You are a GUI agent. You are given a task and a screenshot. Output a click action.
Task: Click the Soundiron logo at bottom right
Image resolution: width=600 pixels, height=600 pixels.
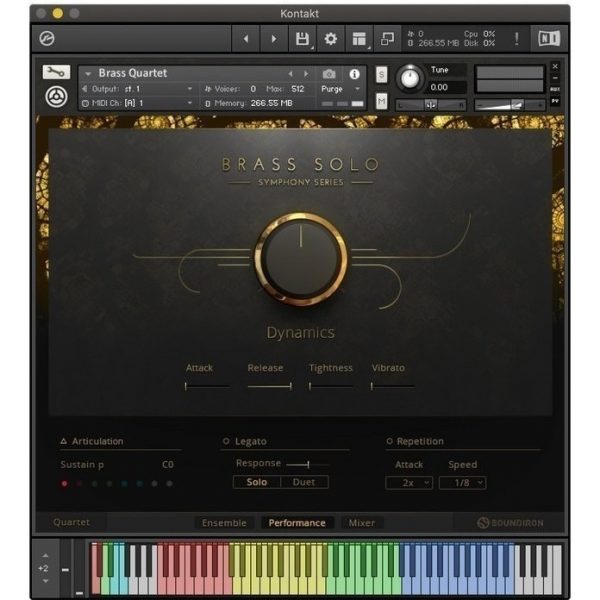click(510, 523)
